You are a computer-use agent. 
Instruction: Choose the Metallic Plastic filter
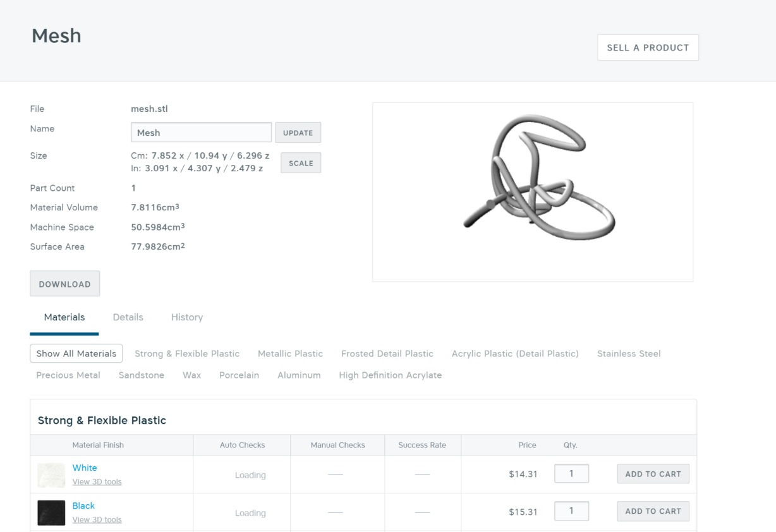[290, 354]
